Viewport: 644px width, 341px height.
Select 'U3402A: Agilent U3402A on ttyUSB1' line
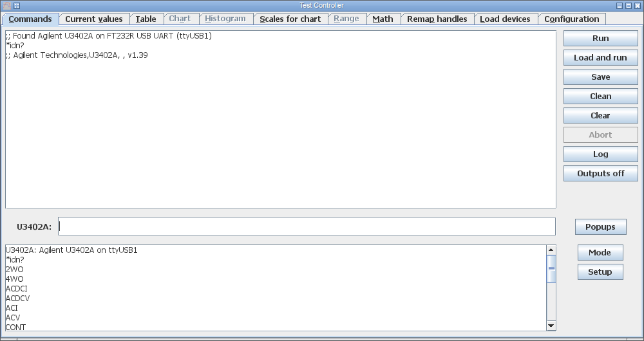tap(71, 250)
